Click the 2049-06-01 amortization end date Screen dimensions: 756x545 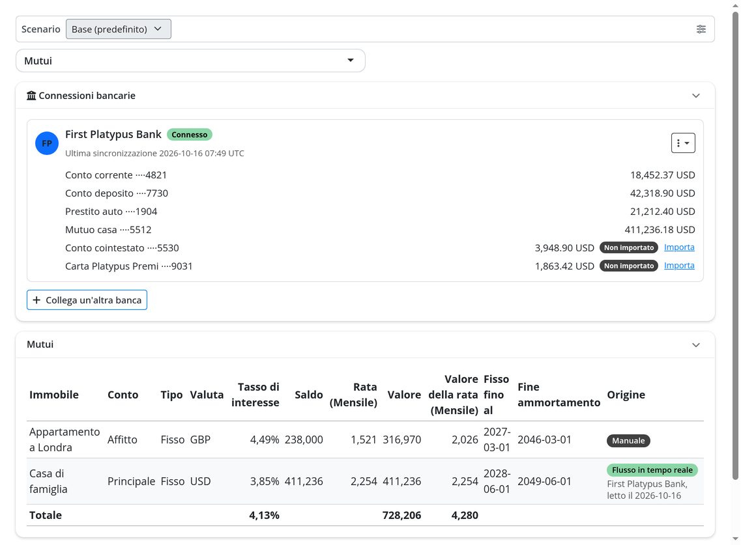pyautogui.click(x=544, y=481)
